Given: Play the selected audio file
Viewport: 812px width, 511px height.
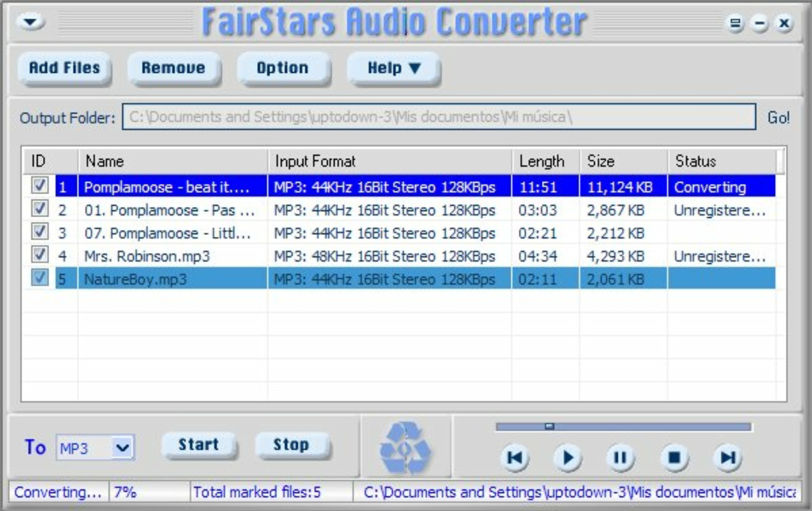Looking at the screenshot, I should pyautogui.click(x=567, y=457).
